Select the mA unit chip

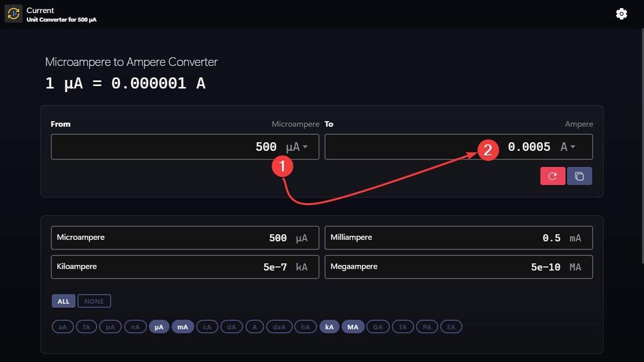point(183,326)
